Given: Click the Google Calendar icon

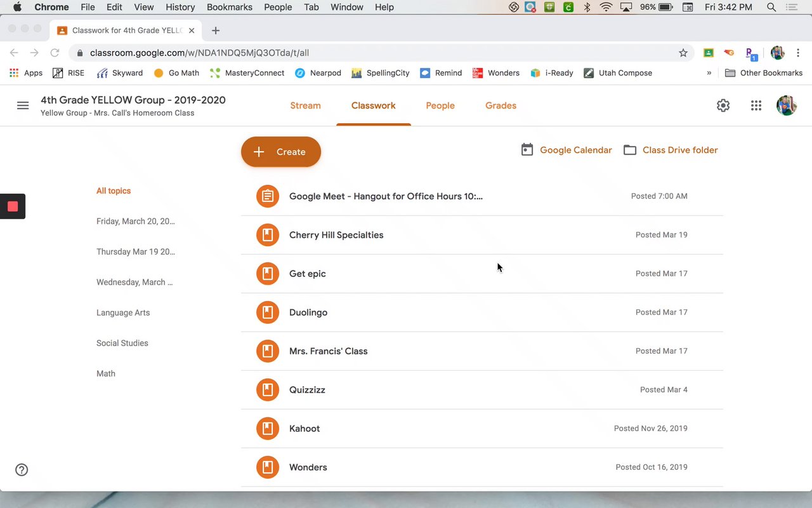Looking at the screenshot, I should point(527,150).
